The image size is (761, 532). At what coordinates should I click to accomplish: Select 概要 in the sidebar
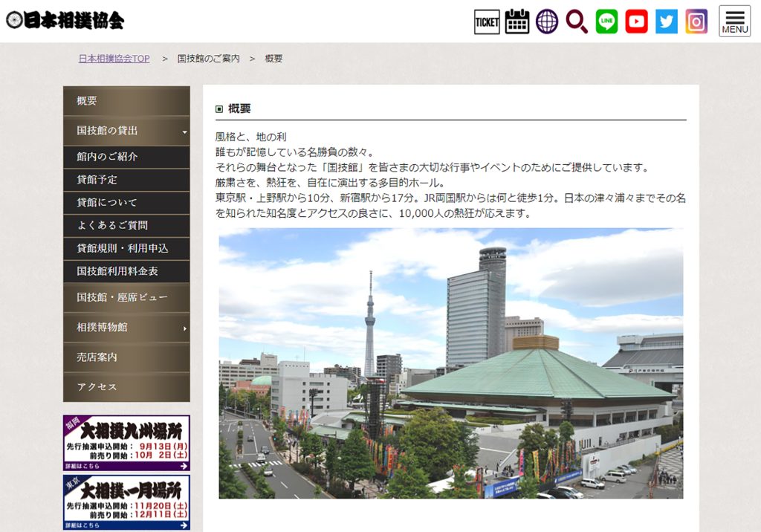point(126,101)
